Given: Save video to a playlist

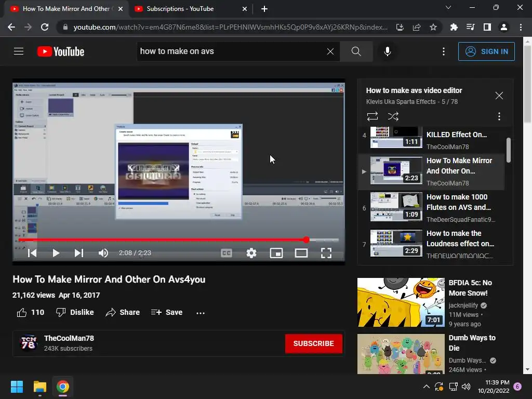Looking at the screenshot, I should point(167,312).
